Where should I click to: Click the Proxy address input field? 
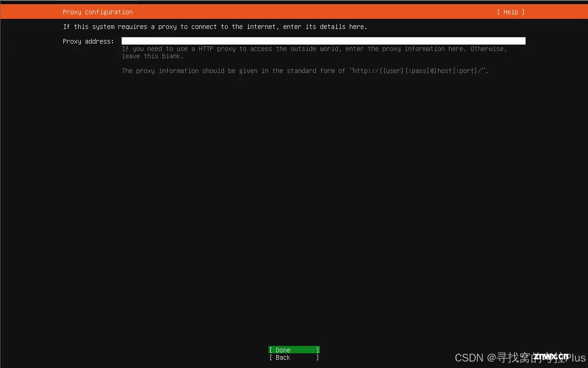click(323, 41)
